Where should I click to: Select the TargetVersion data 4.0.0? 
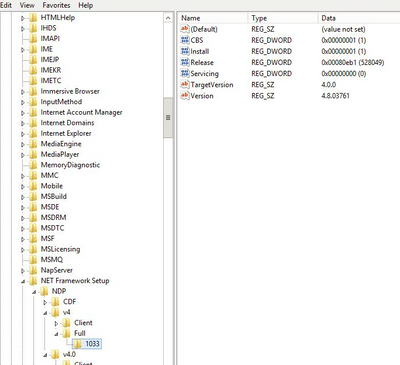click(x=329, y=85)
